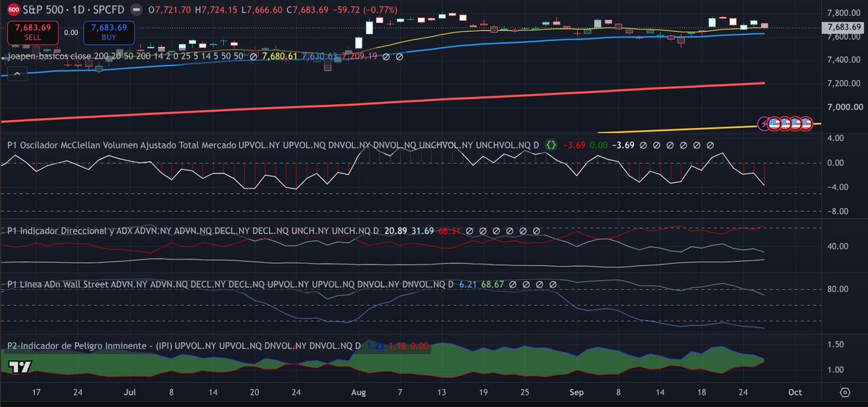Click yellow moving average value 7,680.61
Screen dimensions: 868x407
(x=279, y=56)
